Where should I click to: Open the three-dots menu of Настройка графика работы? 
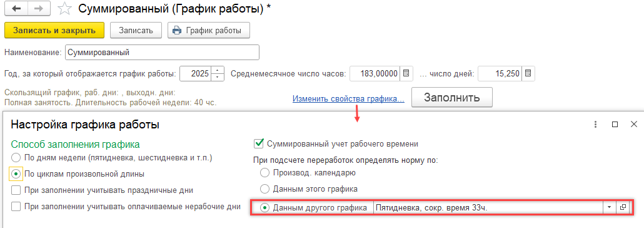coord(596,124)
